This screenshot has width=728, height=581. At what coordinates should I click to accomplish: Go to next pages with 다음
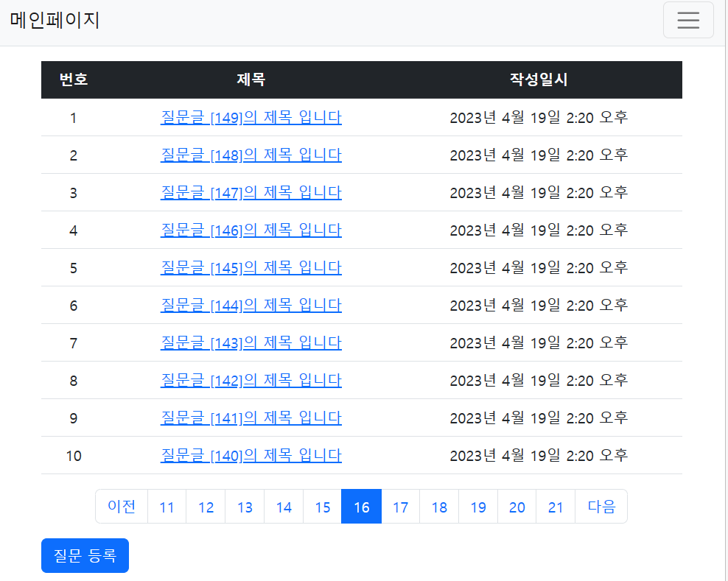[x=601, y=507]
